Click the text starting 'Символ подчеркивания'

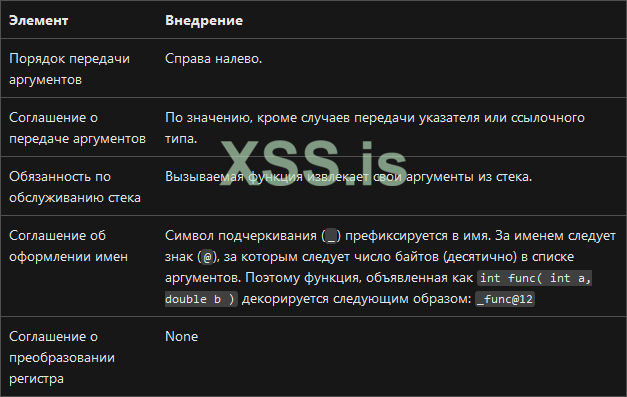pyautogui.click(x=390, y=267)
